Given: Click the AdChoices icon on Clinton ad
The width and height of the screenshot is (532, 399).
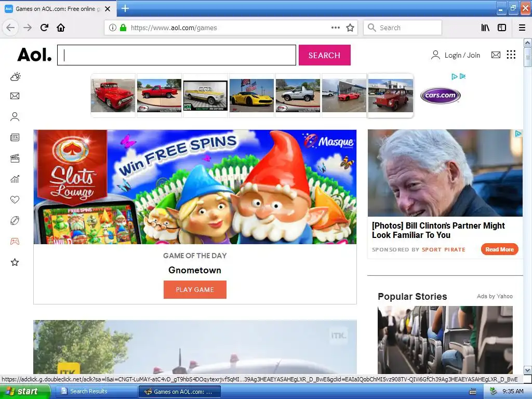Looking at the screenshot, I should 518,134.
